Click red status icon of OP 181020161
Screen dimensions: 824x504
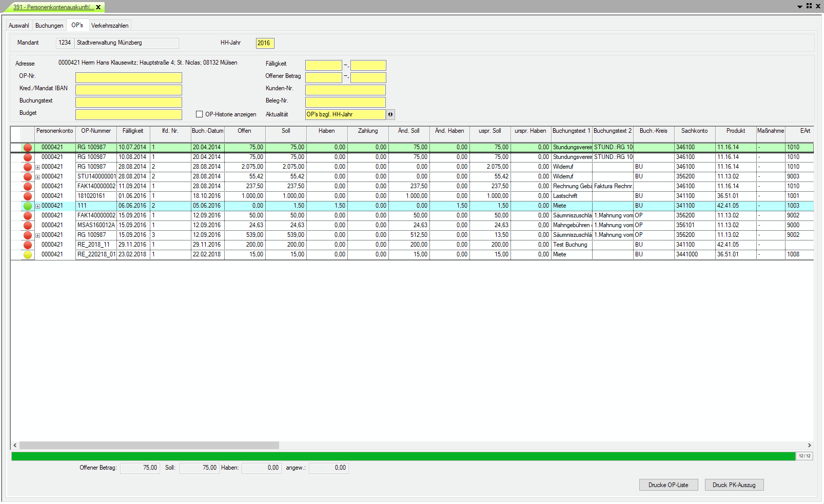(x=28, y=196)
